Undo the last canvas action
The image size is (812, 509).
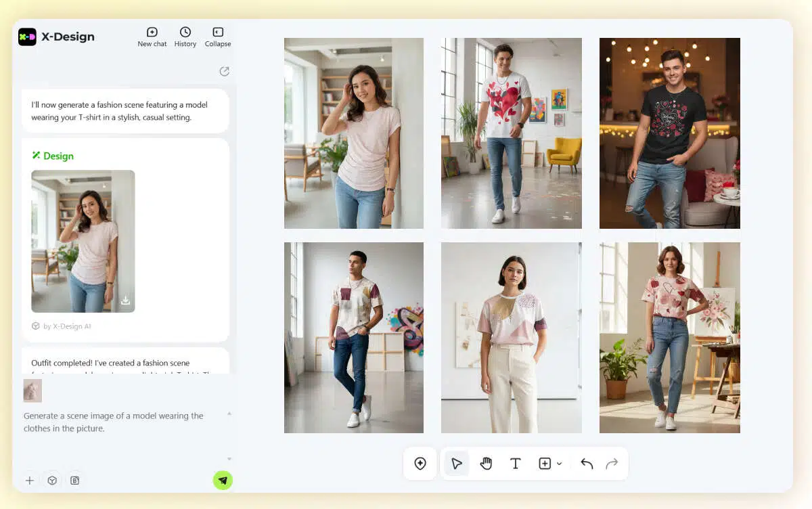587,464
